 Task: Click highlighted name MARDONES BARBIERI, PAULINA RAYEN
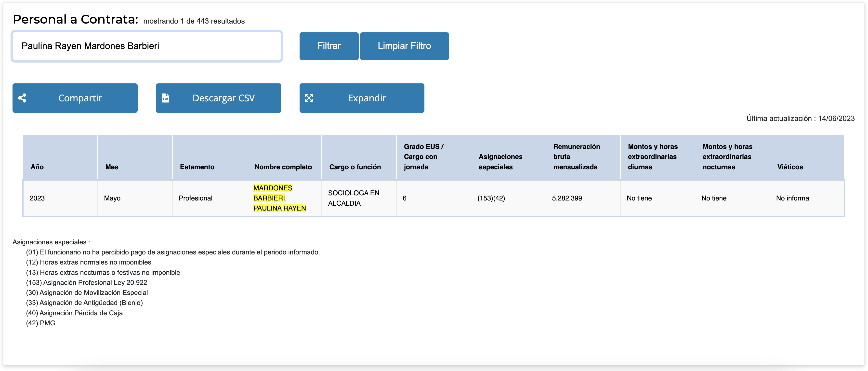point(280,198)
